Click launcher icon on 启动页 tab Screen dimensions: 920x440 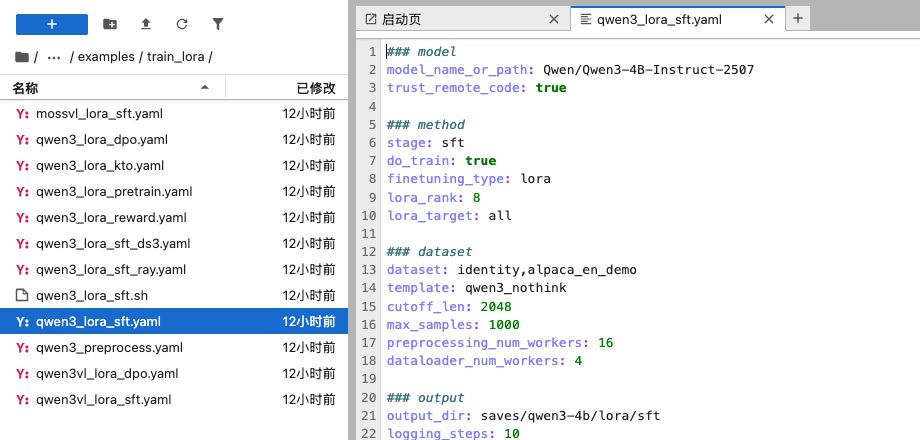(370, 19)
